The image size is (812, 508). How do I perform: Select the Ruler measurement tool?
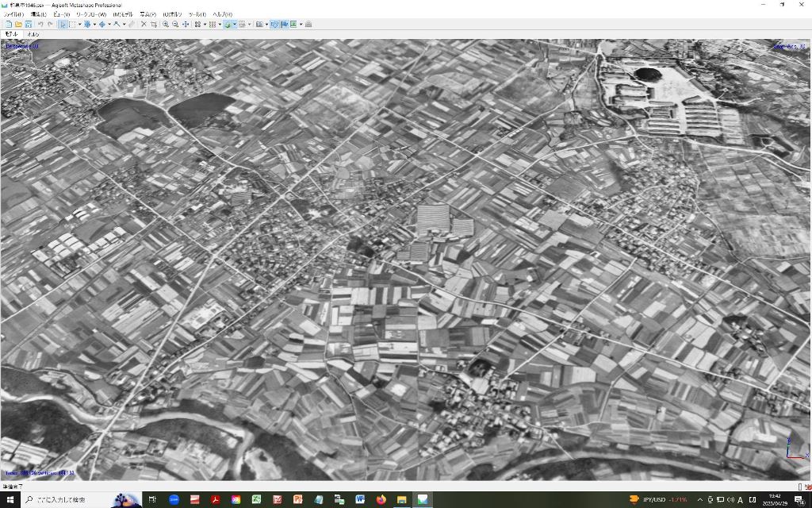[132, 25]
